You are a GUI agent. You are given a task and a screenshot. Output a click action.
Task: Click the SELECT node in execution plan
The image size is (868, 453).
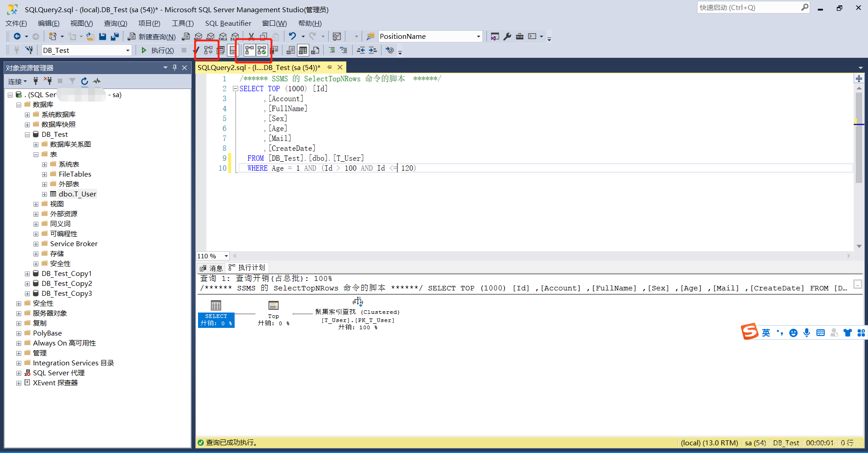216,313
